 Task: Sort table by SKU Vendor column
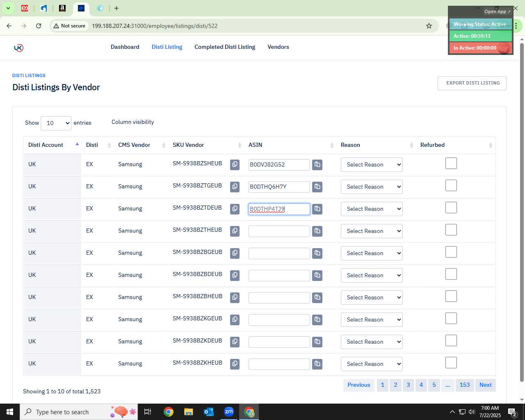(x=207, y=145)
